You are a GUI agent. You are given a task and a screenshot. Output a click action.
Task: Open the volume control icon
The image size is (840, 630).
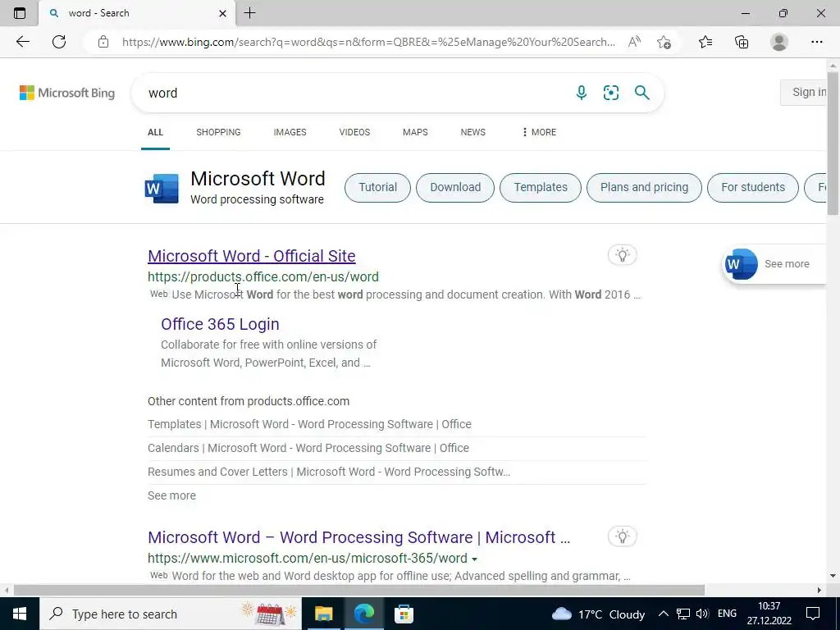point(702,614)
